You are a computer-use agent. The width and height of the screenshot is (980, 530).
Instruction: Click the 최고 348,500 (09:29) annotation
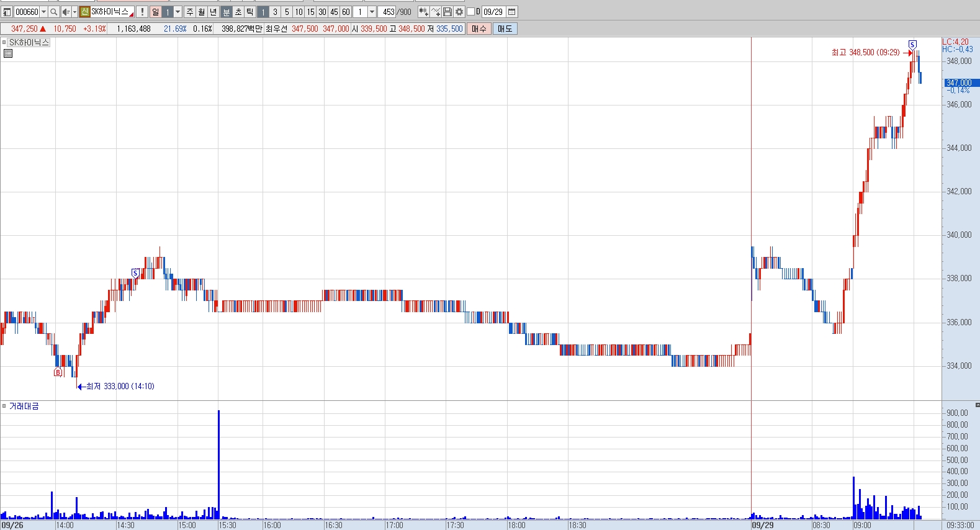click(866, 53)
